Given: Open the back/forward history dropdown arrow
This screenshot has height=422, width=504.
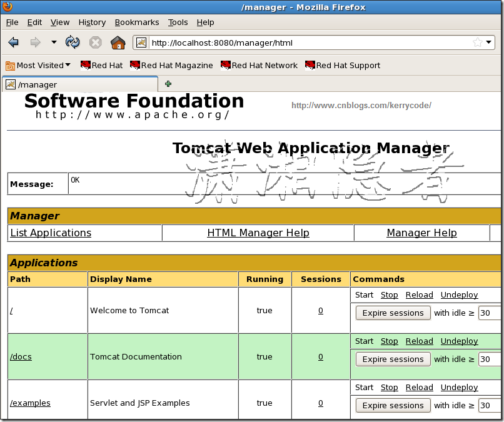Looking at the screenshot, I should (x=54, y=42).
